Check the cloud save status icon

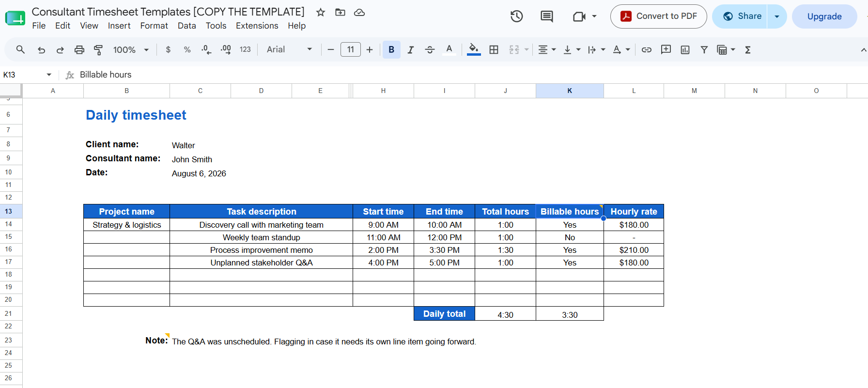pos(359,13)
